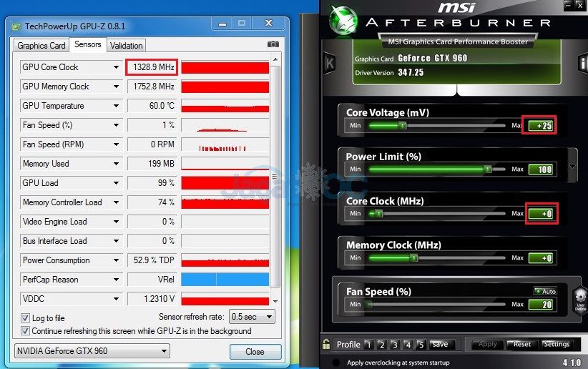Click the GPU-Z title bar app icon
The width and height of the screenshot is (588, 369).
coord(16,26)
